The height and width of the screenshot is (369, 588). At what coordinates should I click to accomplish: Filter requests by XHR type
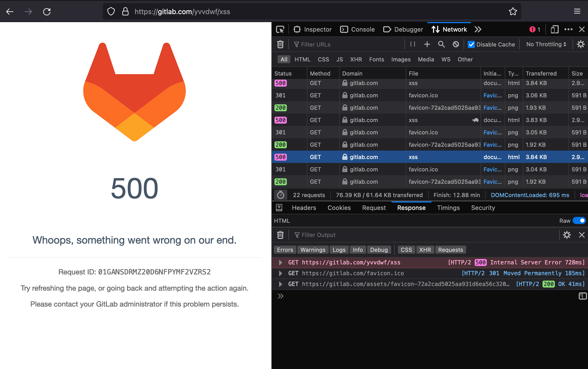356,59
